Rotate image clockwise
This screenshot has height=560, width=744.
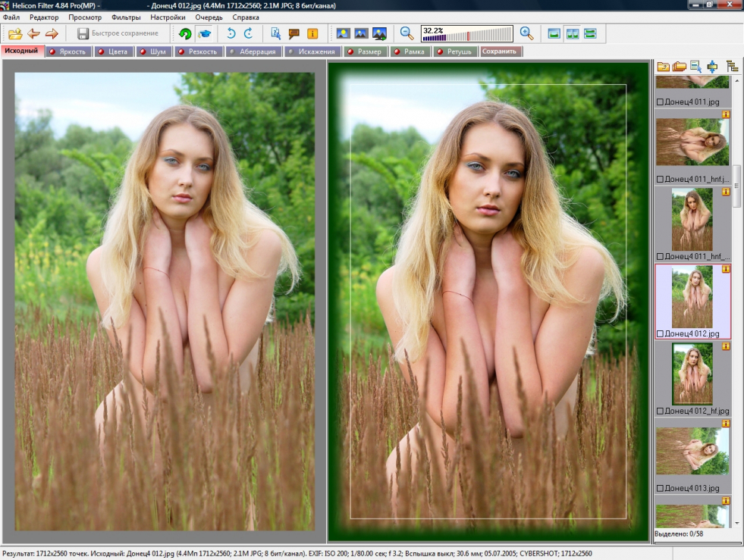coord(248,33)
